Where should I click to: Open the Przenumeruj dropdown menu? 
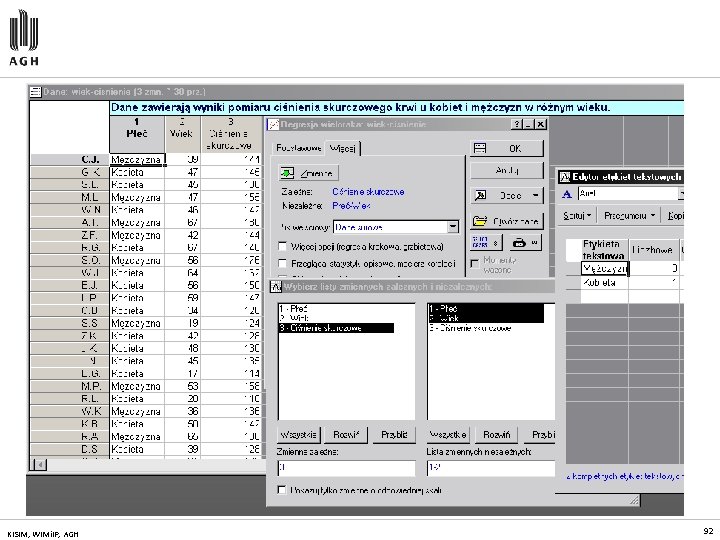pyautogui.click(x=629, y=216)
